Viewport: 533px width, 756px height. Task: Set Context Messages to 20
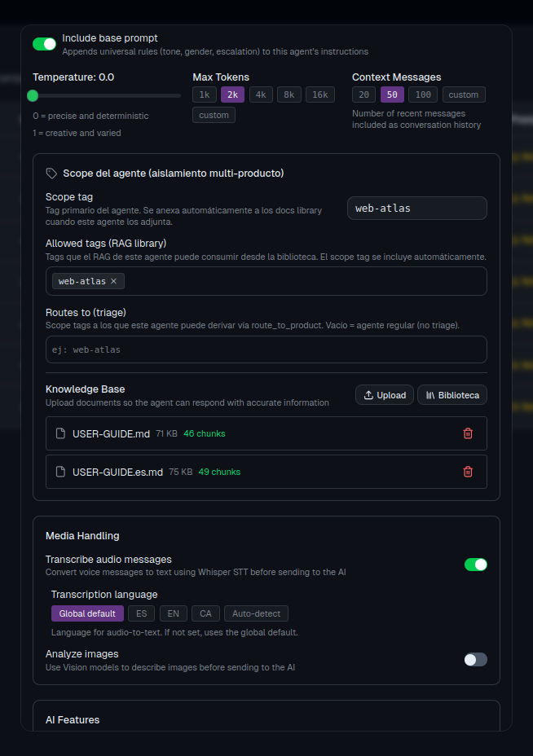[363, 94]
